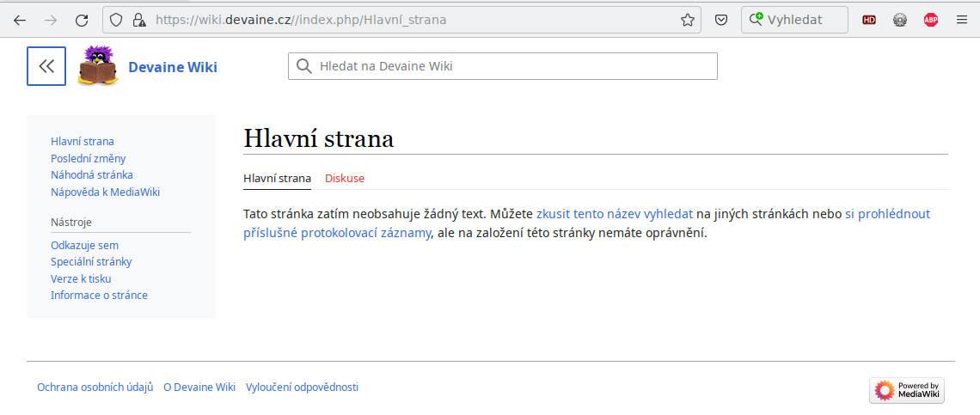Click the browser search engine magnifier icon
Screen dimensions: 980x415
click(x=756, y=20)
